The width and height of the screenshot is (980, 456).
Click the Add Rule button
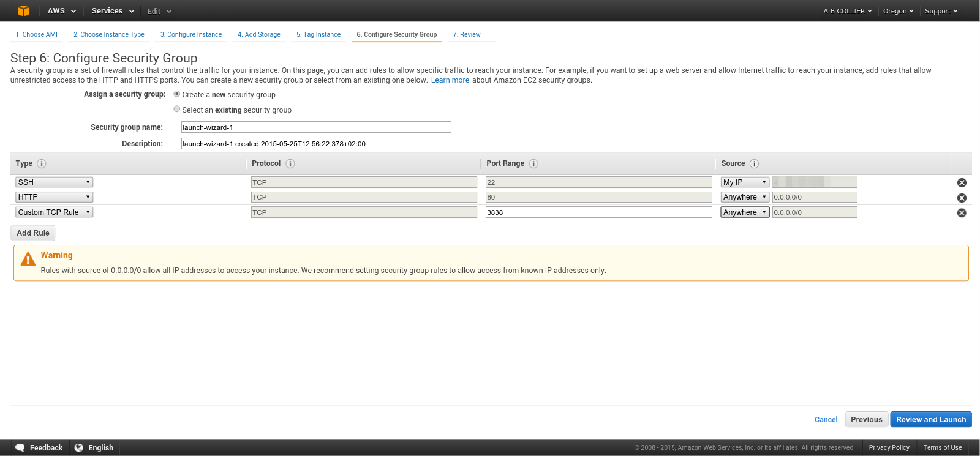[33, 233]
